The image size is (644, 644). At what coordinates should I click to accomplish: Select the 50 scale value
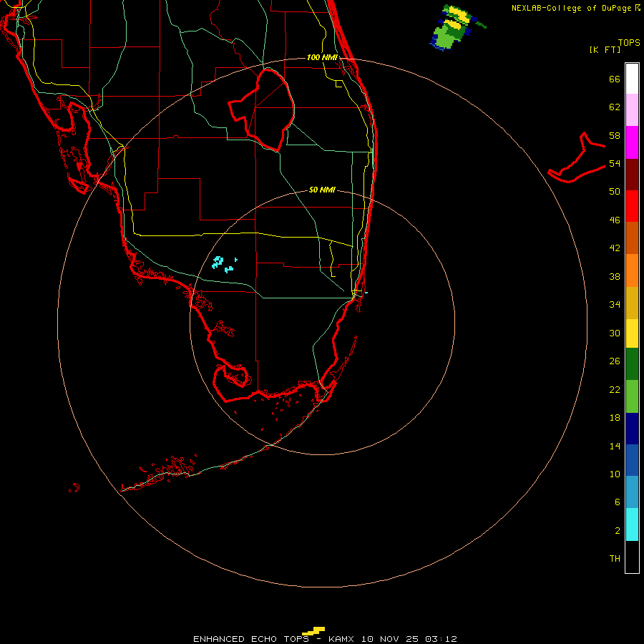[615, 192]
